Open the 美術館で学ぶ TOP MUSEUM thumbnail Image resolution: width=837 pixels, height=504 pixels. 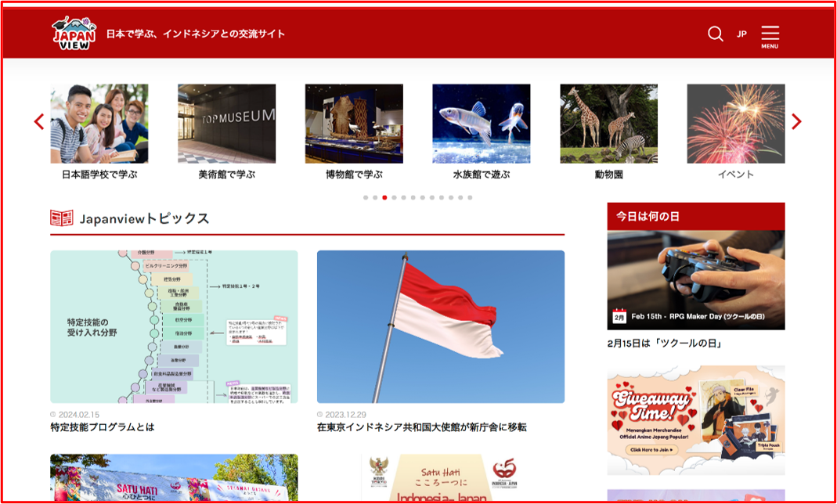coord(227,124)
